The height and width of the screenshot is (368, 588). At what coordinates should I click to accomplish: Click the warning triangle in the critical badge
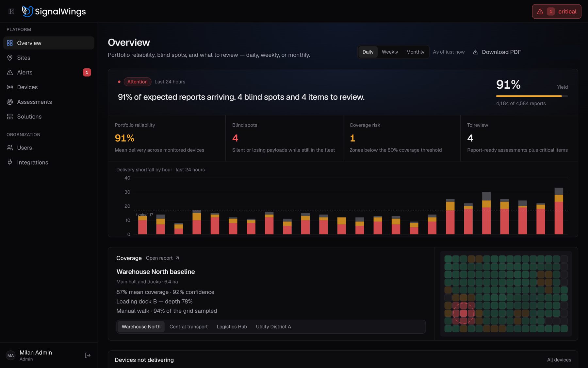click(x=540, y=11)
